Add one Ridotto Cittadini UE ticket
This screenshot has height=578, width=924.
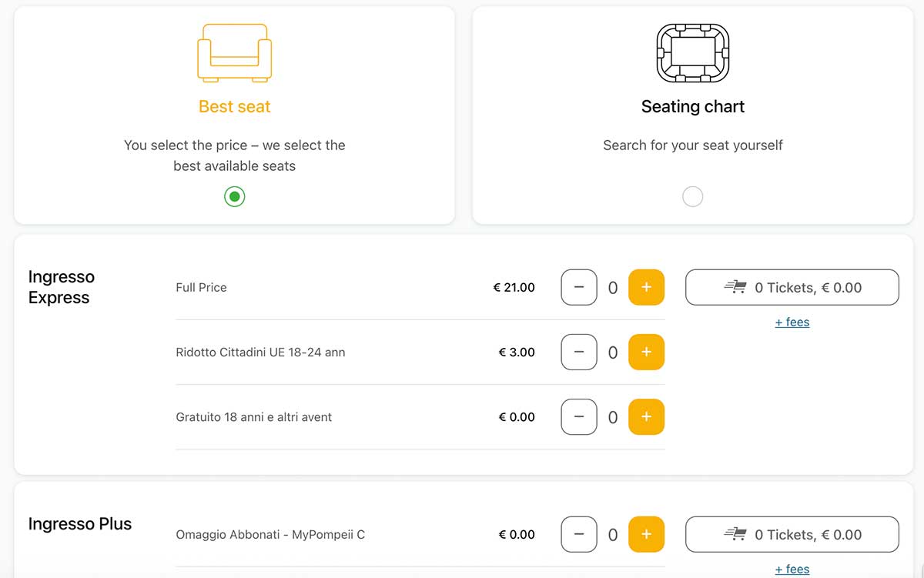click(646, 352)
